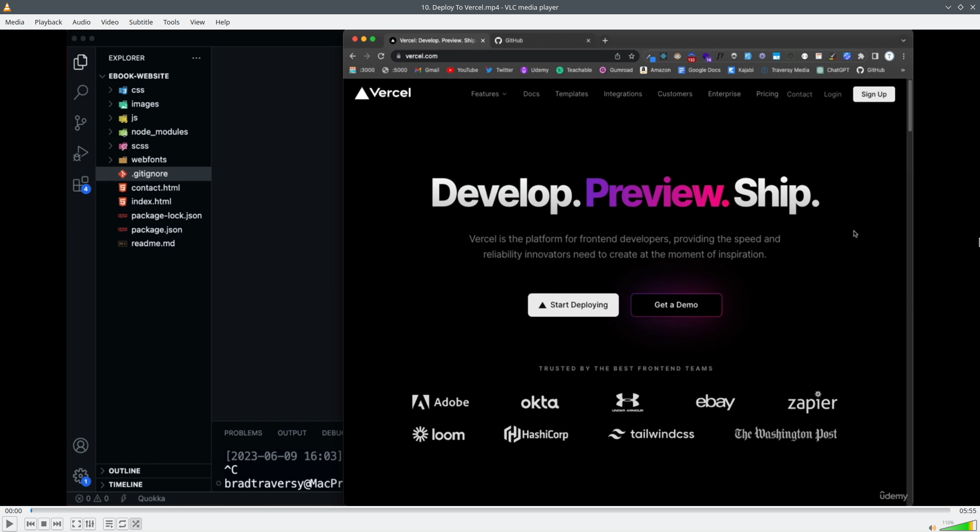Show VLC extended settings
Viewport: 980px width, 532px height.
(x=90, y=524)
